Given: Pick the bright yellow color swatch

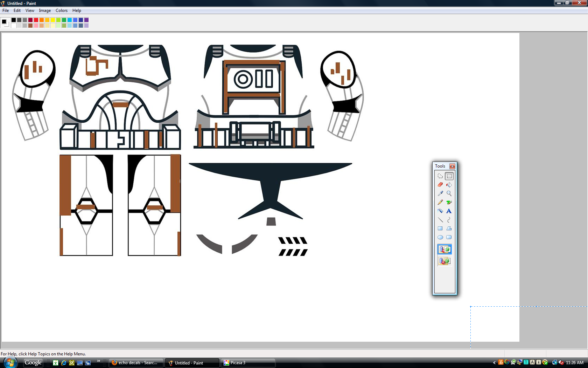Looking at the screenshot, I should coord(53,20).
